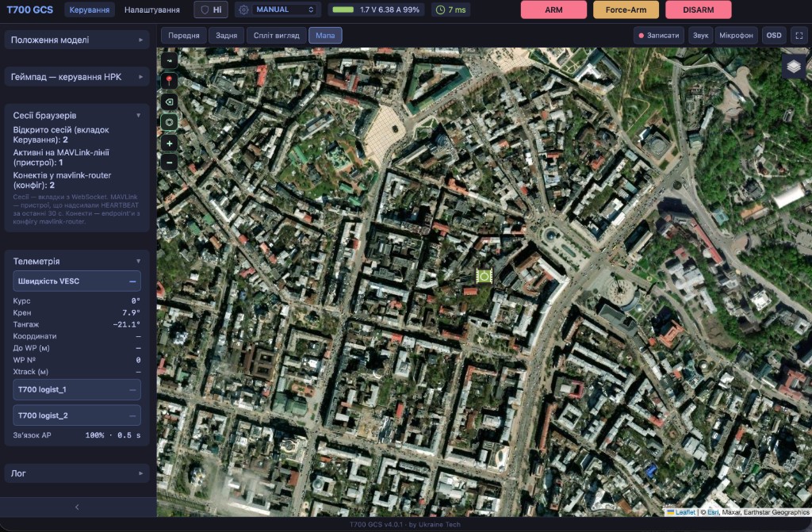Click the vehicle marker on the map
The width and height of the screenshot is (812, 532).
484,276
